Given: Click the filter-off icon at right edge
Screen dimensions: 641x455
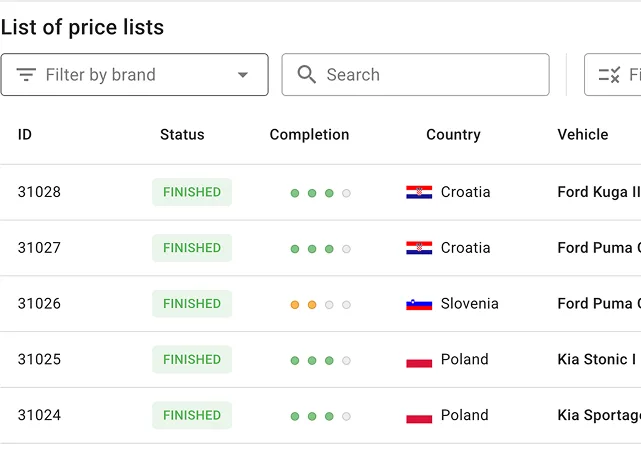Looking at the screenshot, I should click(609, 75).
